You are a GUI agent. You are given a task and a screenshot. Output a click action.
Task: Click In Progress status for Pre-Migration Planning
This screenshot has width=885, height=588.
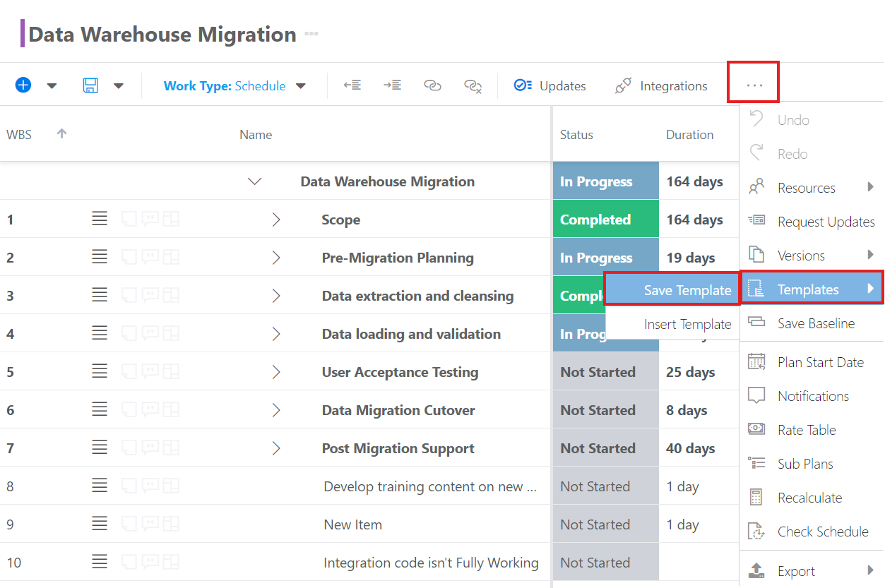(x=606, y=258)
